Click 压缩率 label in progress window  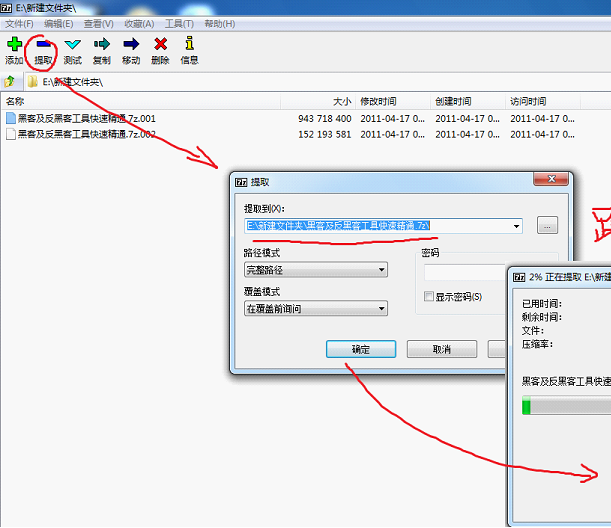coord(537,344)
